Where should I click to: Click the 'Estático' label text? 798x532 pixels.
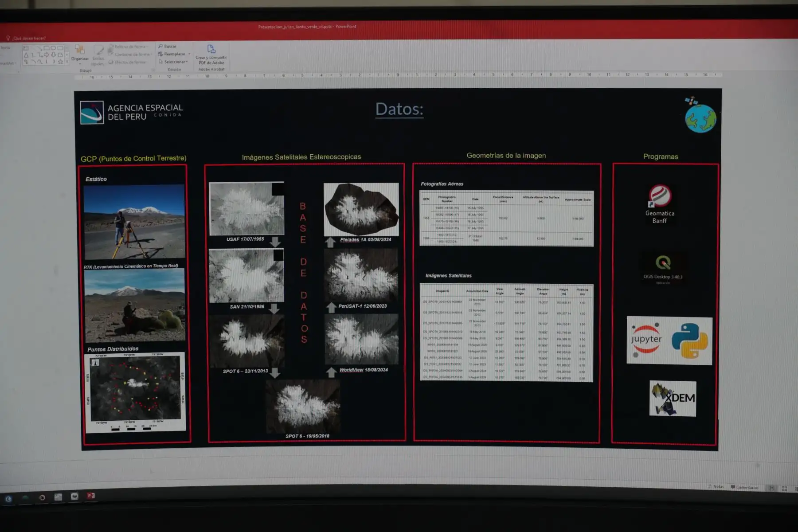point(96,179)
